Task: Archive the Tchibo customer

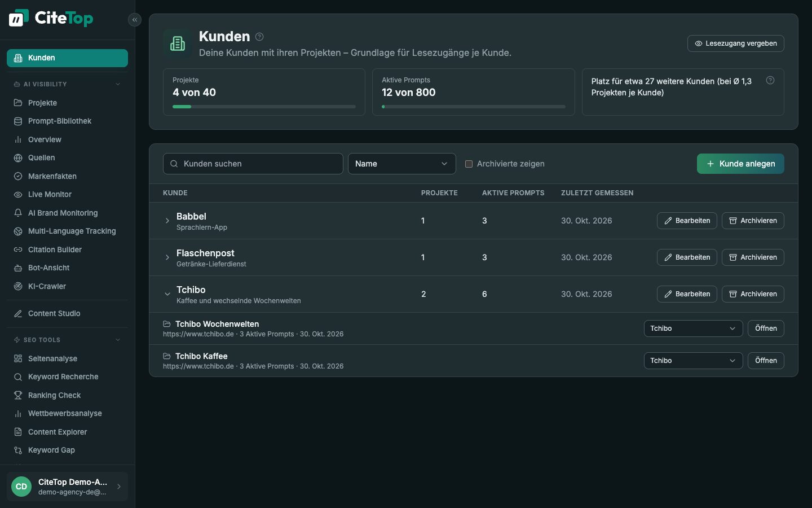Action: [753, 294]
